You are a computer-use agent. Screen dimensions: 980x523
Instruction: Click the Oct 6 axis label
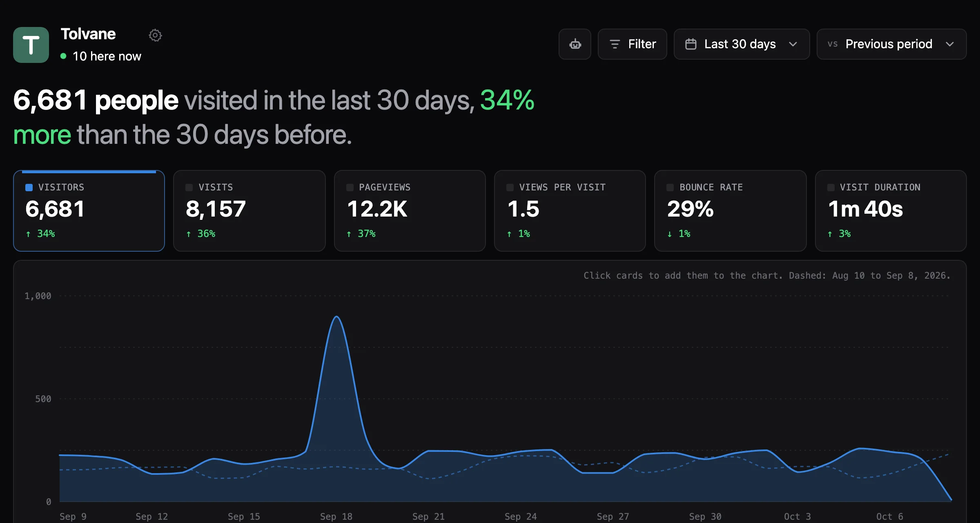[x=890, y=516]
